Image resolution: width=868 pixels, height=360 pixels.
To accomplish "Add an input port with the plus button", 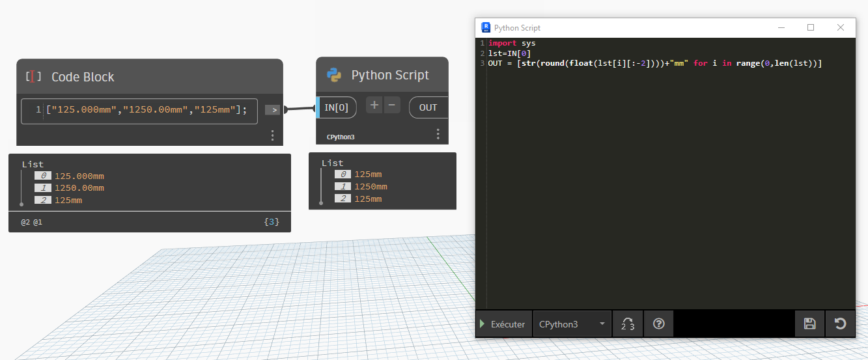I will tap(374, 105).
